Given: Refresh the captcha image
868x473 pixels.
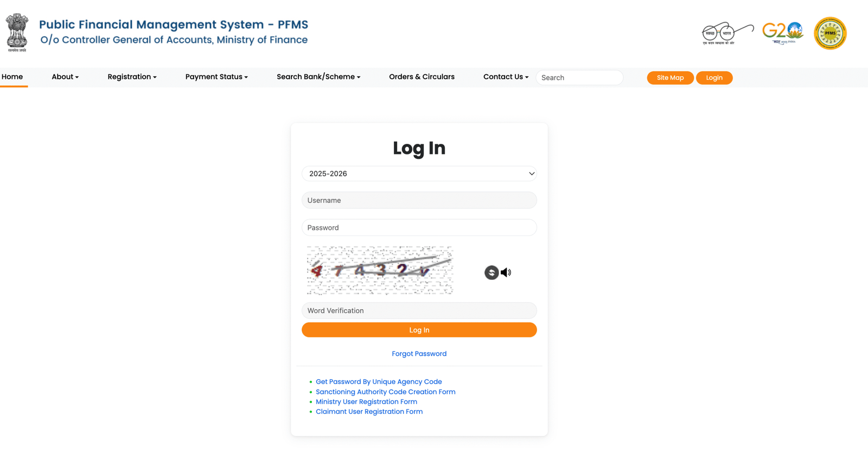Looking at the screenshot, I should point(492,272).
